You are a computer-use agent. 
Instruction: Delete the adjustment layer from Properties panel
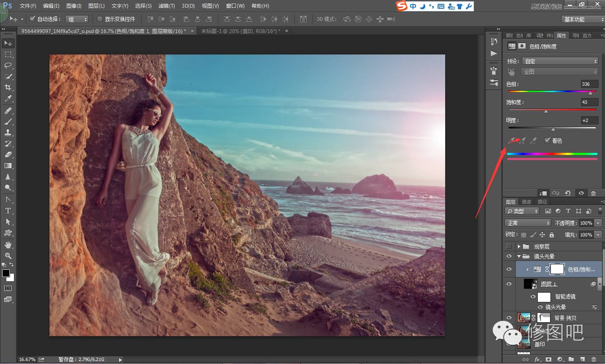click(x=593, y=193)
